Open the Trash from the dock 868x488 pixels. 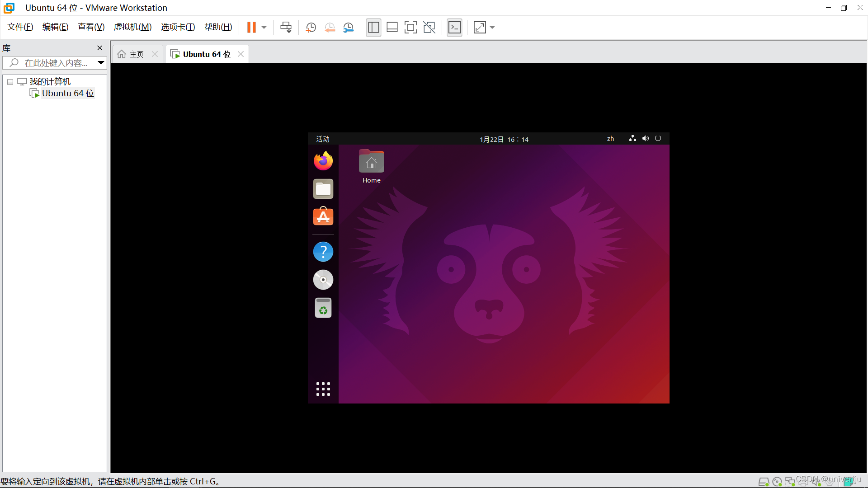(x=323, y=308)
